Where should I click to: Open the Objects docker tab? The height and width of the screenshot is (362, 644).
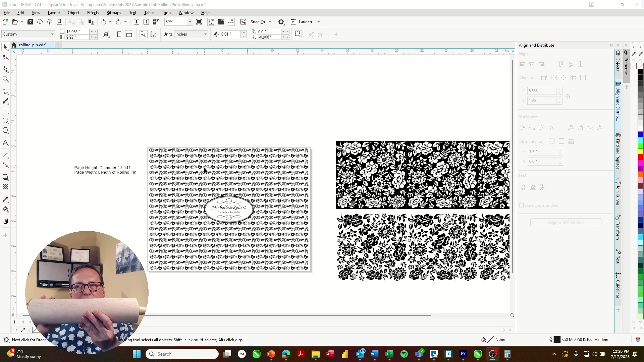tap(618, 61)
